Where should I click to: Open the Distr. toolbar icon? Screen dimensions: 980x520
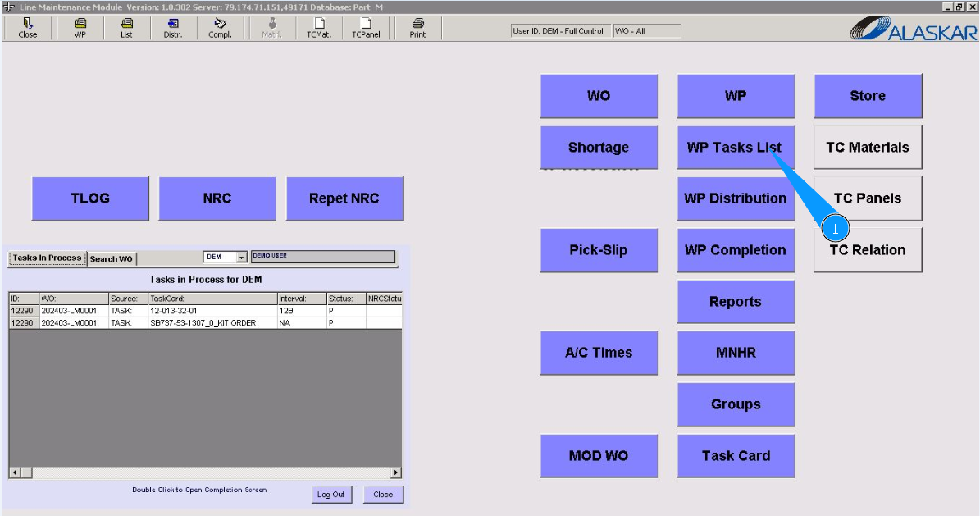point(173,28)
